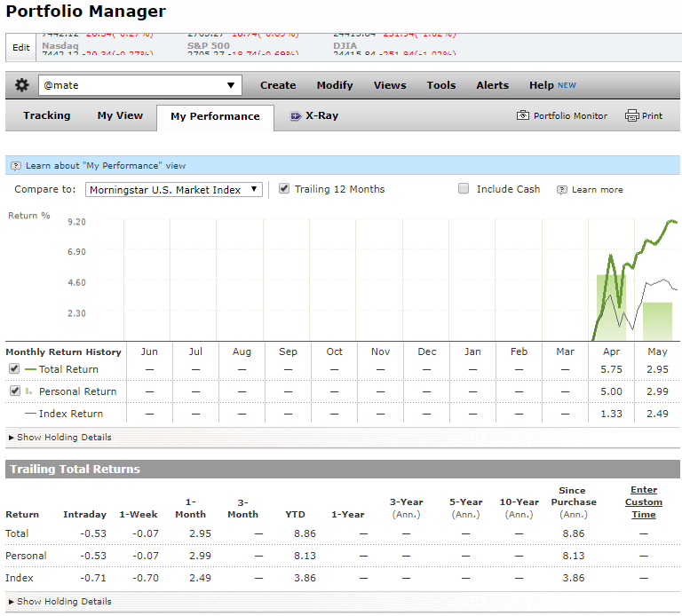Viewport: 682px width, 616px height.
Task: Open the settings gear icon
Action: (x=21, y=85)
